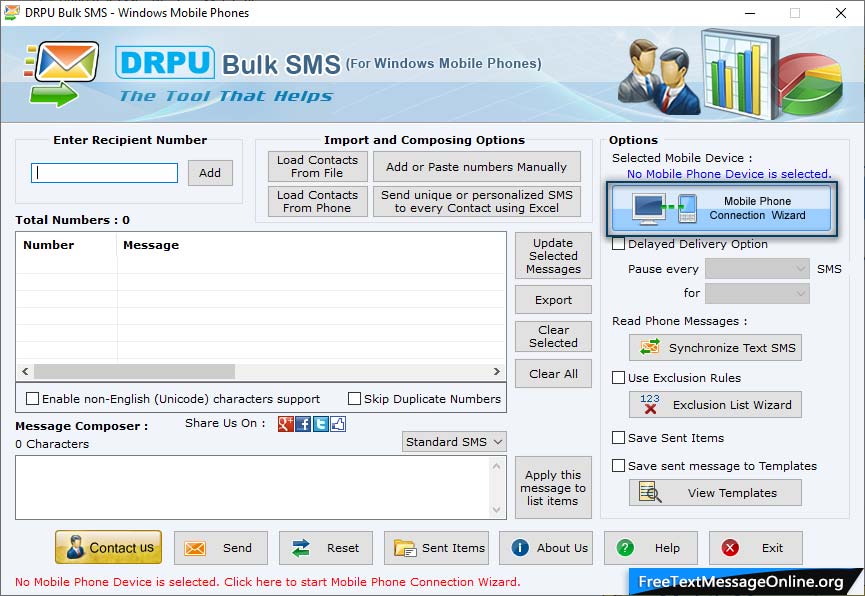Viewport: 865px width, 596px height.
Task: Click the red cross Exit icon
Action: pos(730,547)
